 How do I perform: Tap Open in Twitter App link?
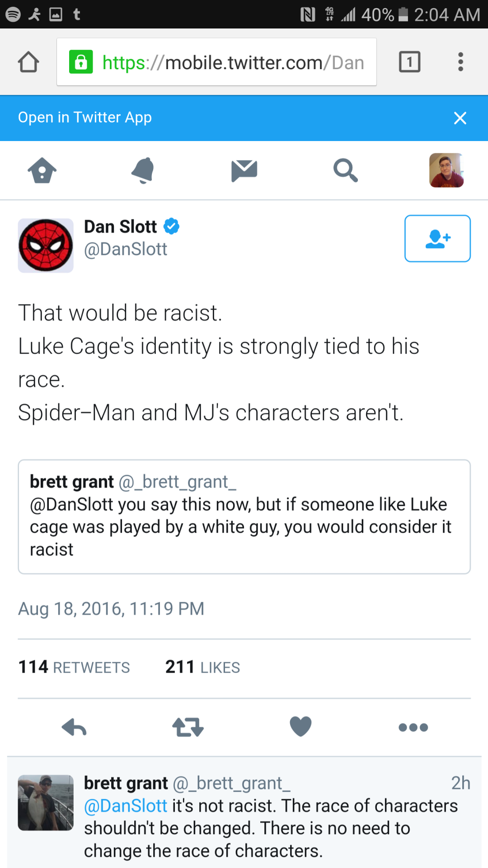coord(85,118)
